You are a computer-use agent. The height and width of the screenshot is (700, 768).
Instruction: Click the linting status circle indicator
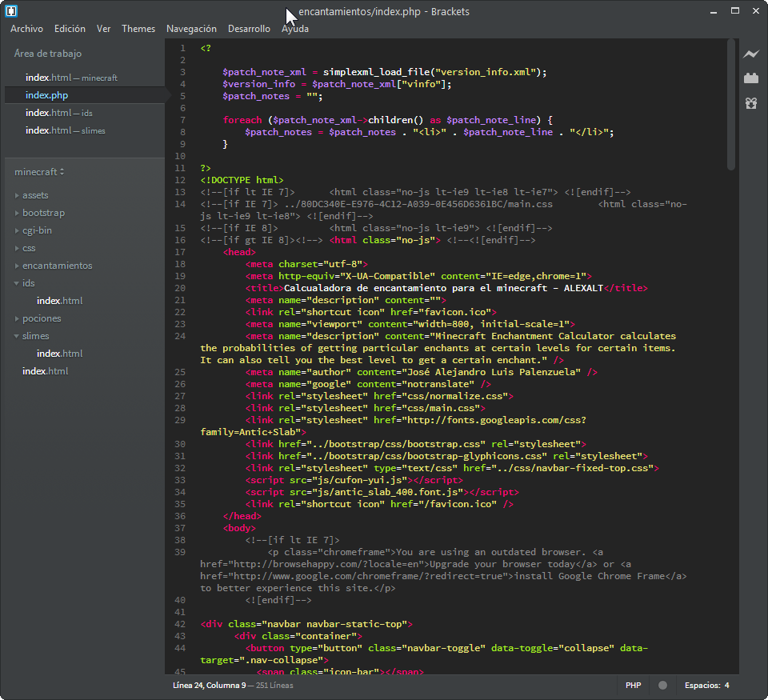click(x=662, y=686)
